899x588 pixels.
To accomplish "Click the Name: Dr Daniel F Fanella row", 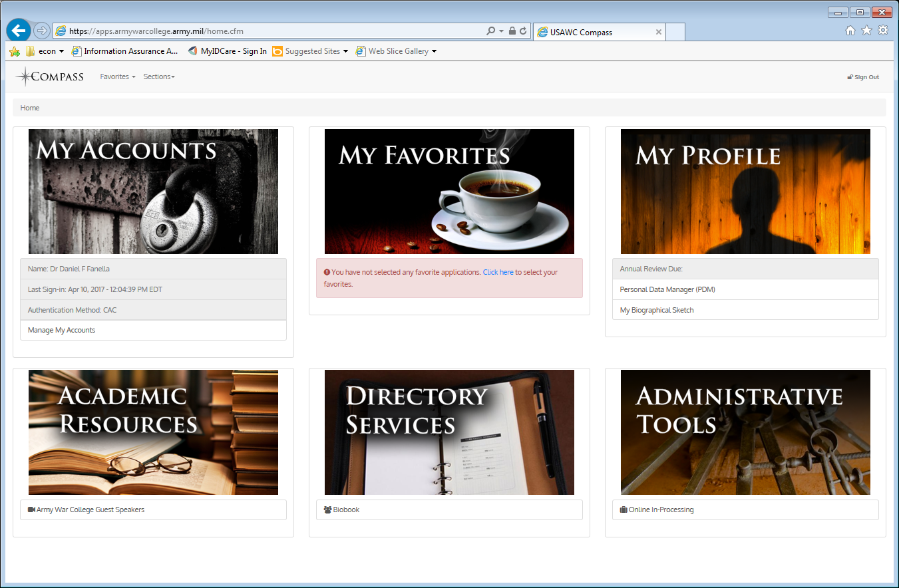I will point(153,269).
